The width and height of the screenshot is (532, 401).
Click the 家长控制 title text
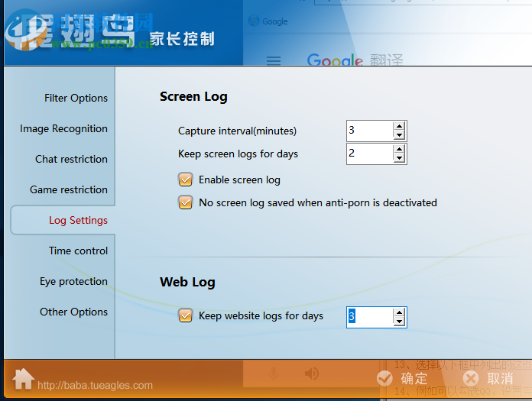tap(182, 39)
